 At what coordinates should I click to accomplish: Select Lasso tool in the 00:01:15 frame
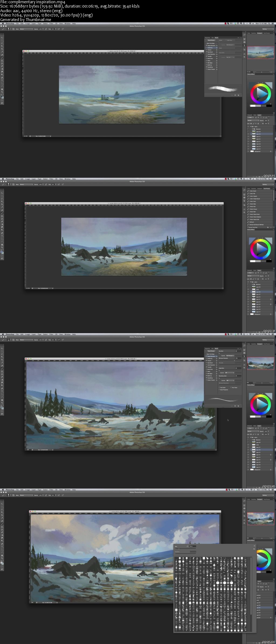tap(2, 43)
